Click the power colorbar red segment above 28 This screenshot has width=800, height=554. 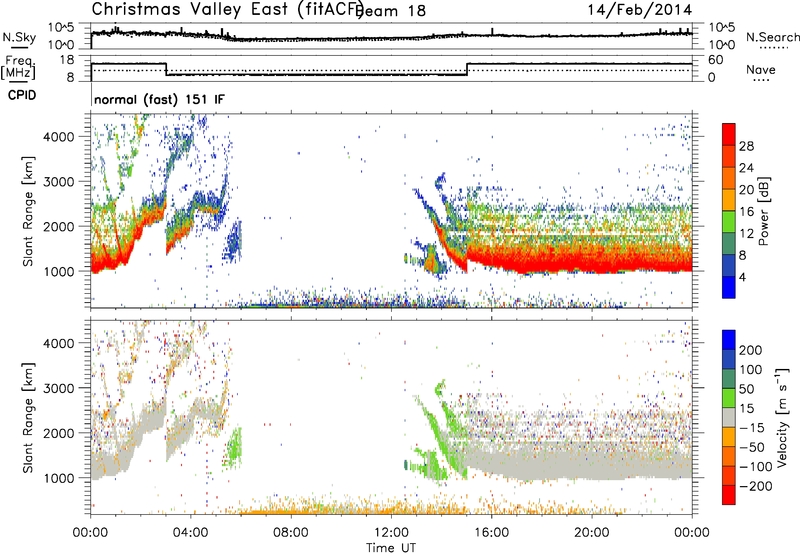tap(729, 134)
